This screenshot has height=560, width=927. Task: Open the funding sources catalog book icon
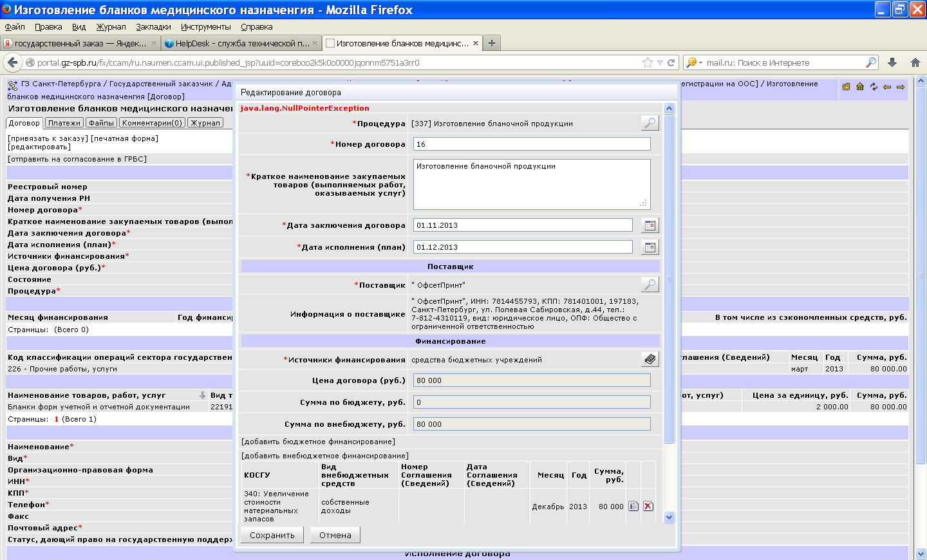tap(650, 359)
